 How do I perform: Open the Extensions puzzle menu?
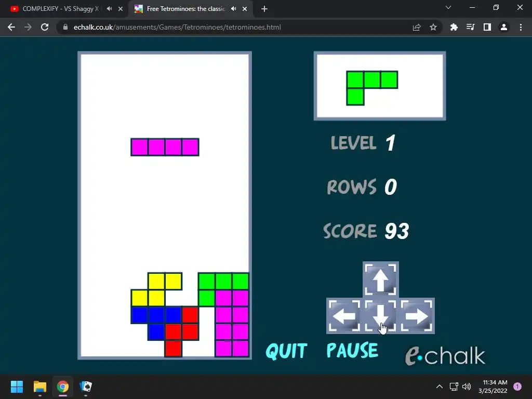454,27
